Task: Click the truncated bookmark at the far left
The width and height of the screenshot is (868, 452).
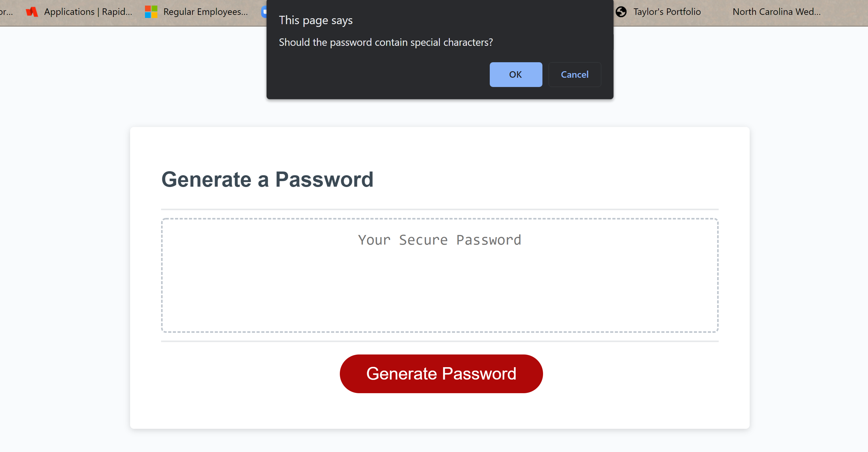Action: pyautogui.click(x=7, y=11)
